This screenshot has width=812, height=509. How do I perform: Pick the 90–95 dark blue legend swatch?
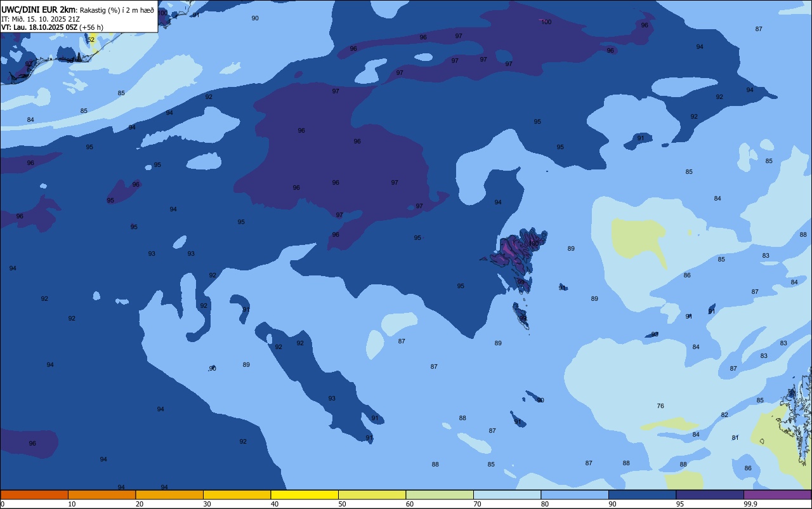tap(642, 494)
